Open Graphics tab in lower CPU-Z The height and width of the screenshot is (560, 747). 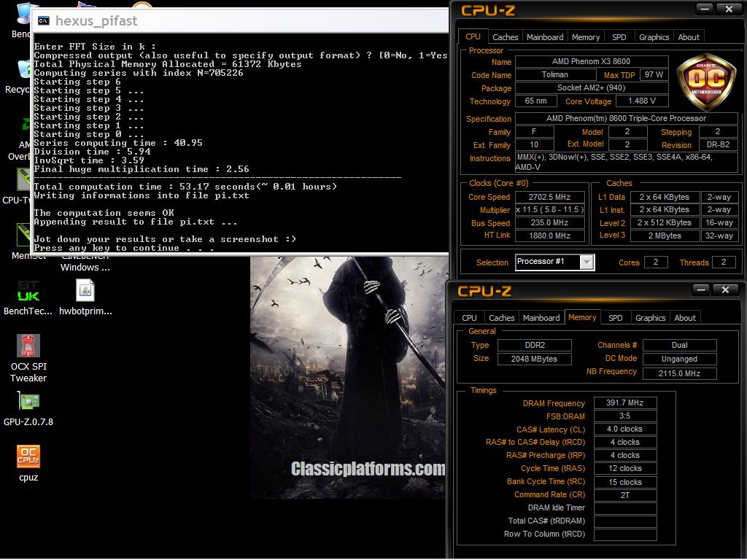650,318
